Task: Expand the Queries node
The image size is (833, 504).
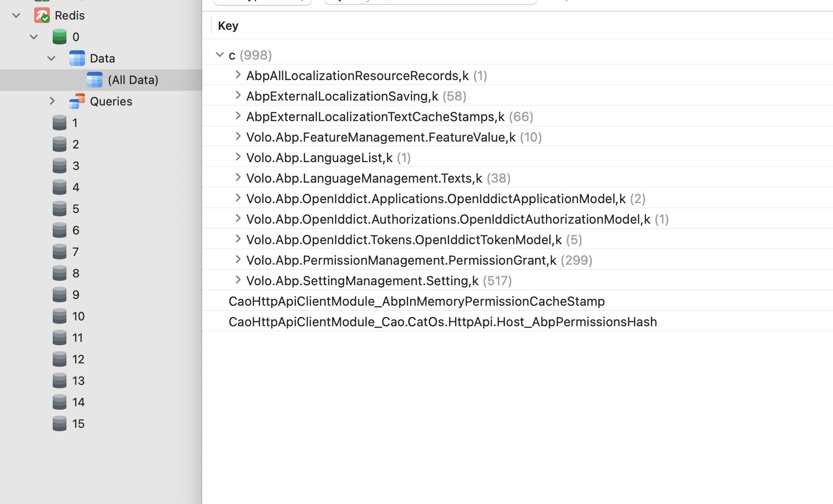Action: click(52, 101)
